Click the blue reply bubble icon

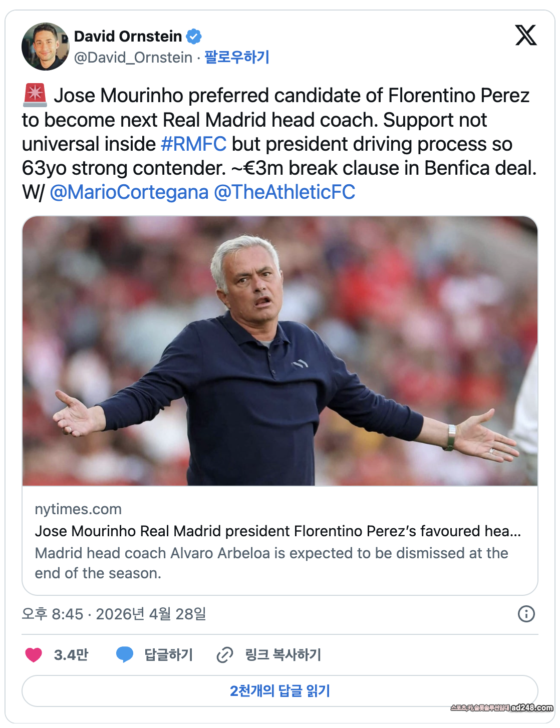click(x=125, y=654)
